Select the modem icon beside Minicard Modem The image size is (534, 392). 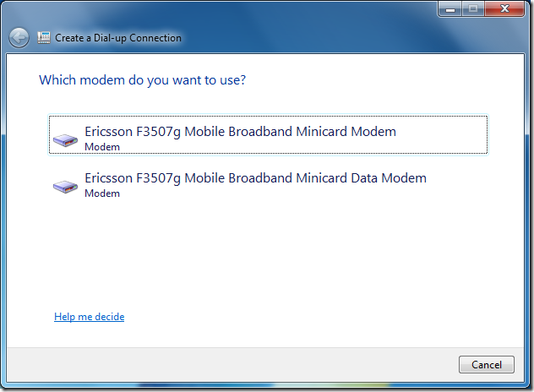[65, 140]
